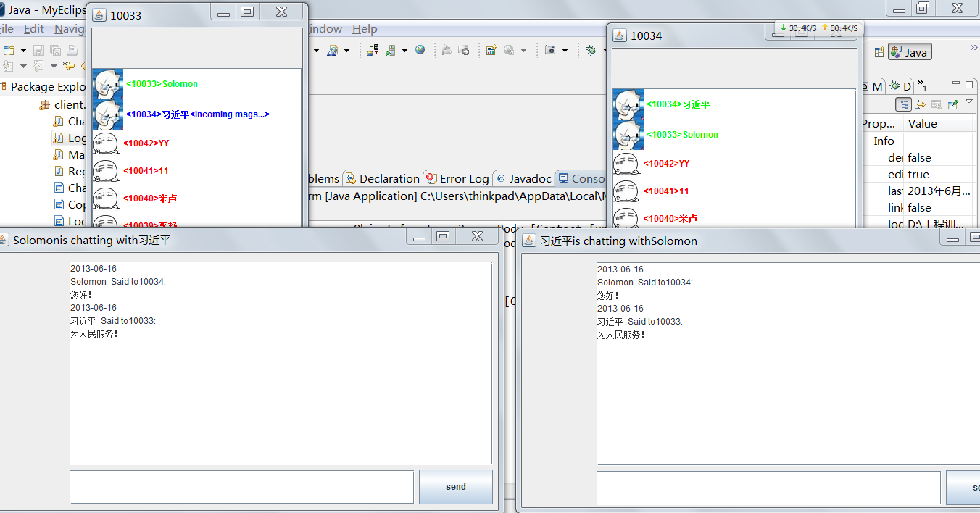Switch to the Console tab

click(x=581, y=178)
